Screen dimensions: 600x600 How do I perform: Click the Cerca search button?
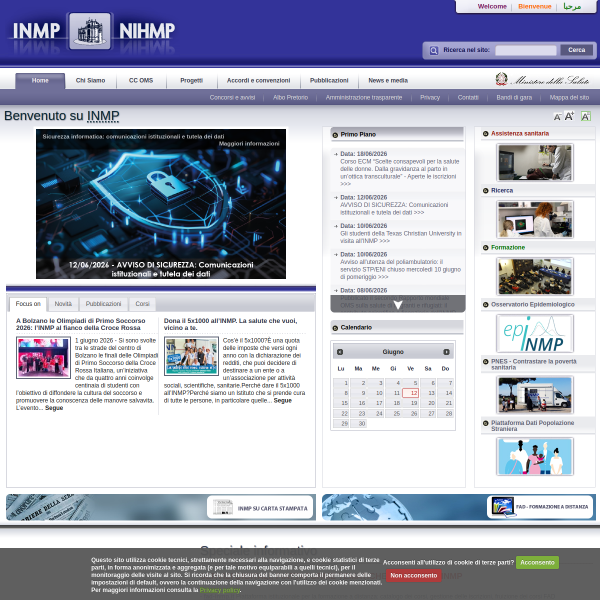point(576,50)
